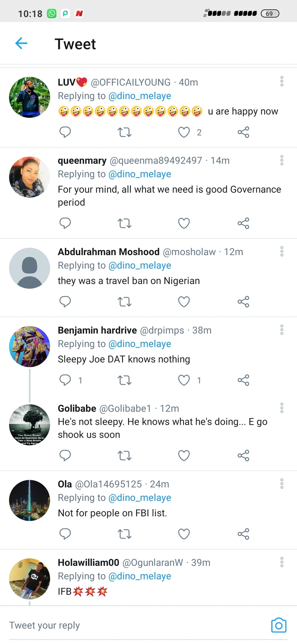Expand options menu on Golibabe's tweet
The width and height of the screenshot is (297, 644).
[x=282, y=408]
